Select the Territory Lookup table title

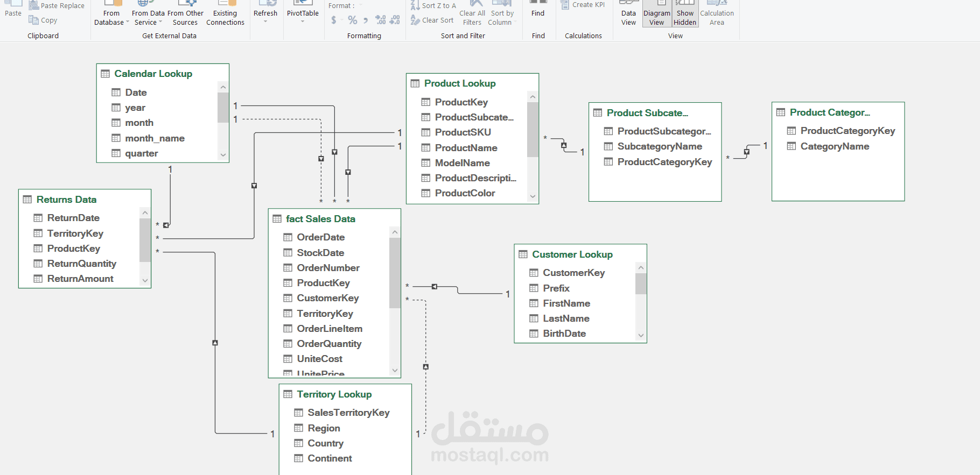pos(334,394)
